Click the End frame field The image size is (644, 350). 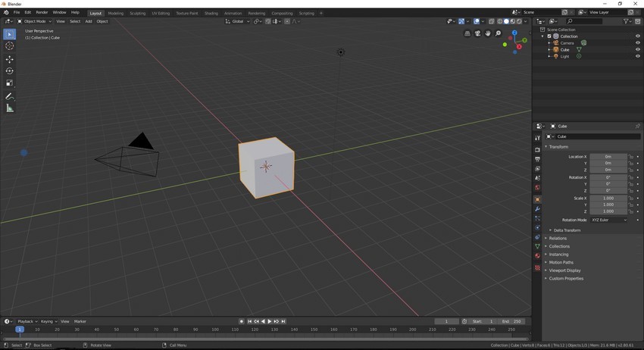coord(512,321)
